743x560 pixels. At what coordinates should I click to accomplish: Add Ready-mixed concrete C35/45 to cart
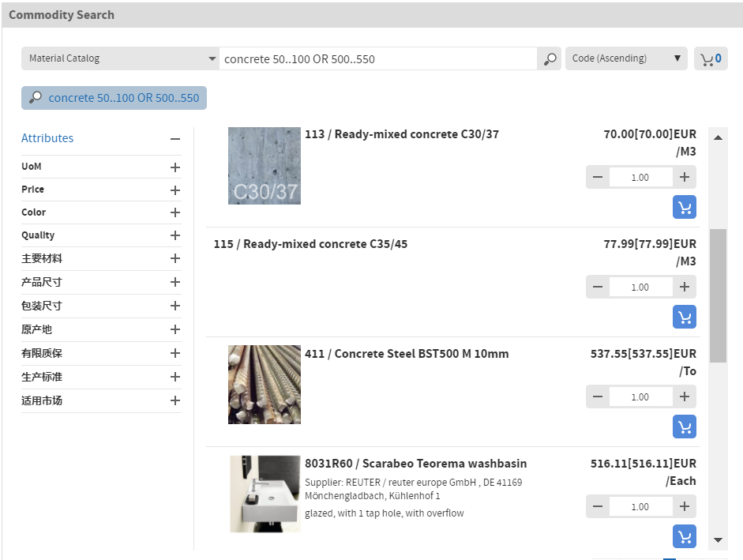pyautogui.click(x=685, y=317)
